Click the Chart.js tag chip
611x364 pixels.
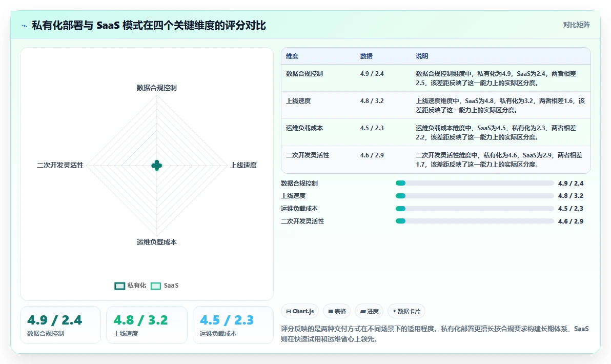pyautogui.click(x=300, y=311)
